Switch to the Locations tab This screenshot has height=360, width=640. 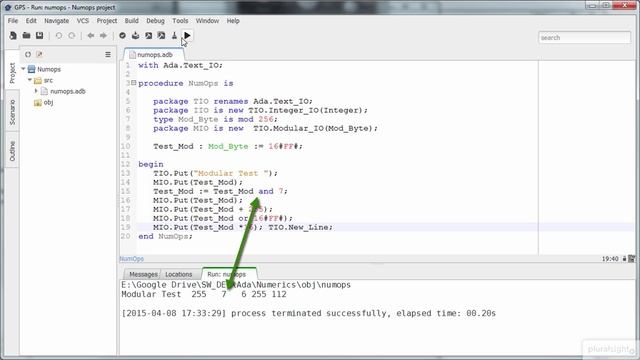(178, 274)
